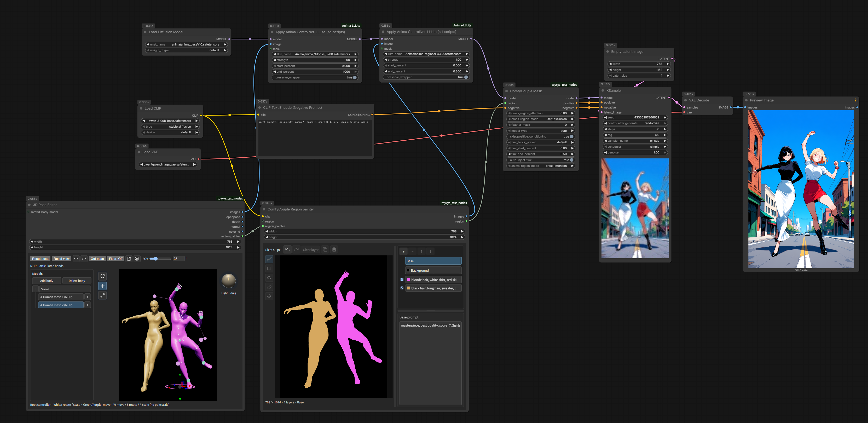Screen dimensions: 868x423
Task: Click blonde hair layer magenta color swatch
Action: [x=408, y=280]
